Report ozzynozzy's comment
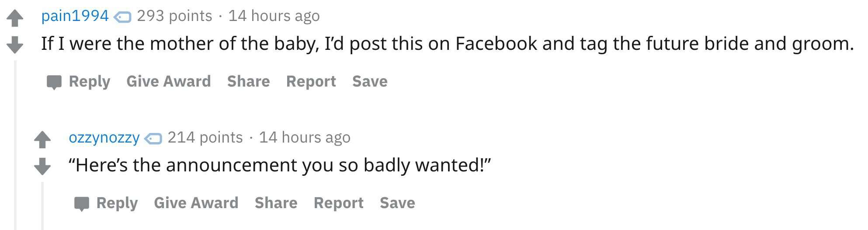Image resolution: width=868 pixels, height=230 pixels. click(338, 203)
